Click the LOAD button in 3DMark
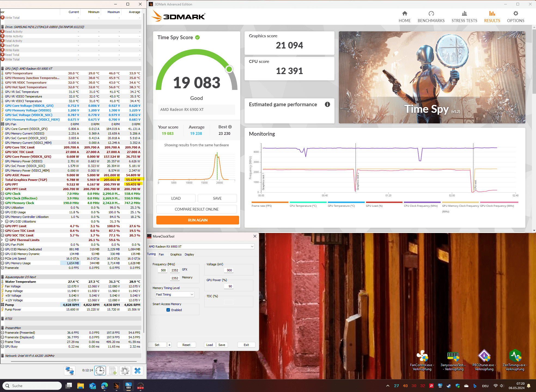The width and height of the screenshot is (536, 392). tap(176, 198)
